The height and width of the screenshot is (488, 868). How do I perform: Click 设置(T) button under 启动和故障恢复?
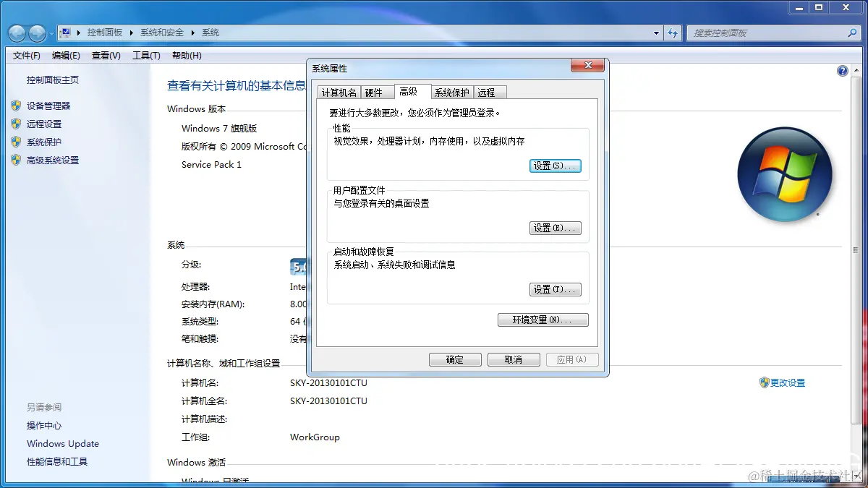[x=556, y=289]
